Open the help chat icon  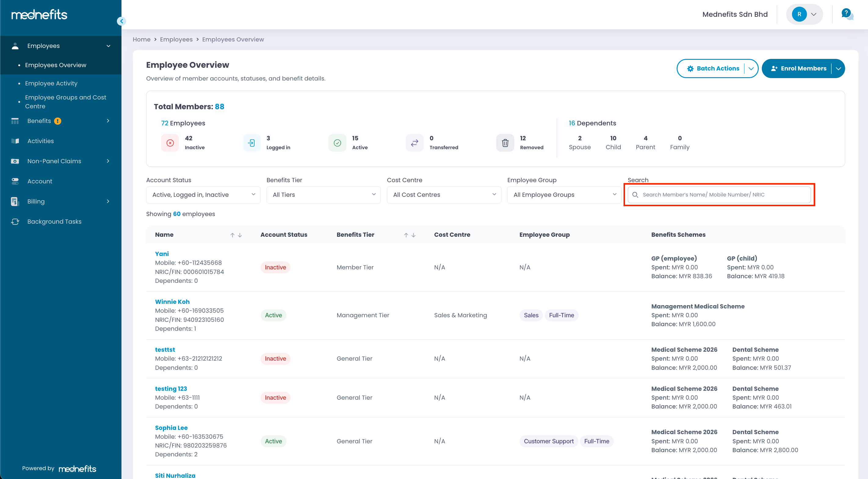[847, 14]
